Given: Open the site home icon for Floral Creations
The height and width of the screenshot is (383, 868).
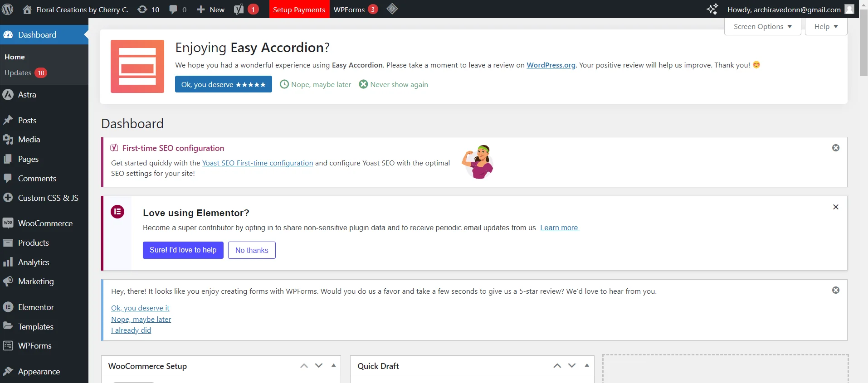Looking at the screenshot, I should 27,10.
